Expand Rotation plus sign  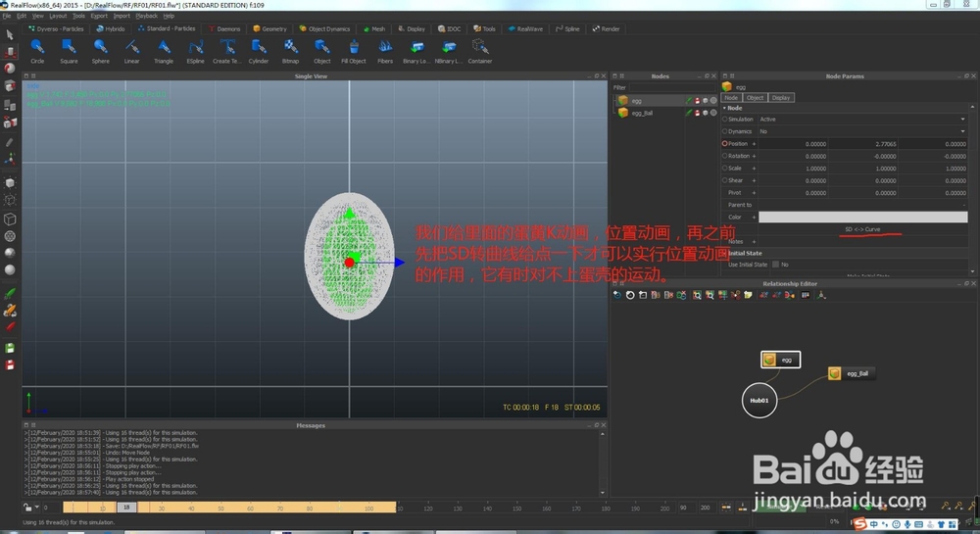coord(754,156)
